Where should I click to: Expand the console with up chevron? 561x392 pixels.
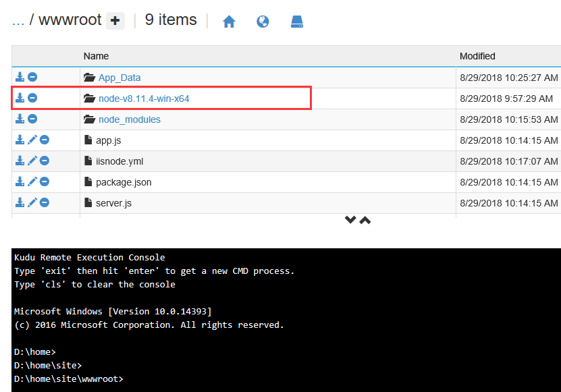tap(365, 221)
